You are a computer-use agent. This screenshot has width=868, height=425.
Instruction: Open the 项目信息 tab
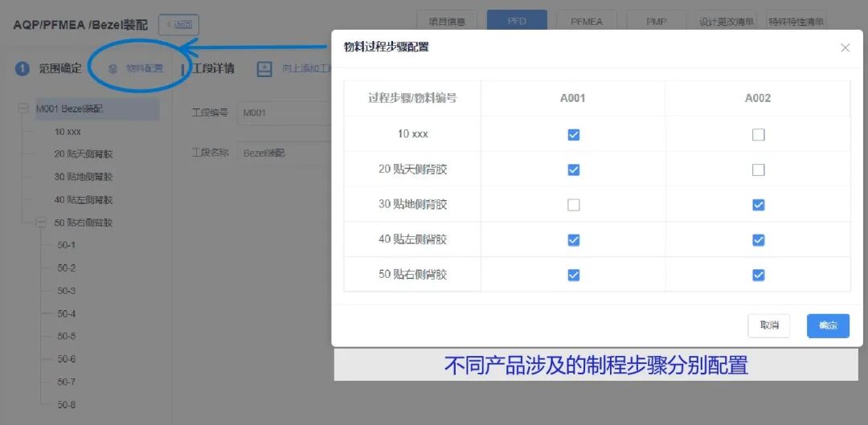[x=447, y=22]
